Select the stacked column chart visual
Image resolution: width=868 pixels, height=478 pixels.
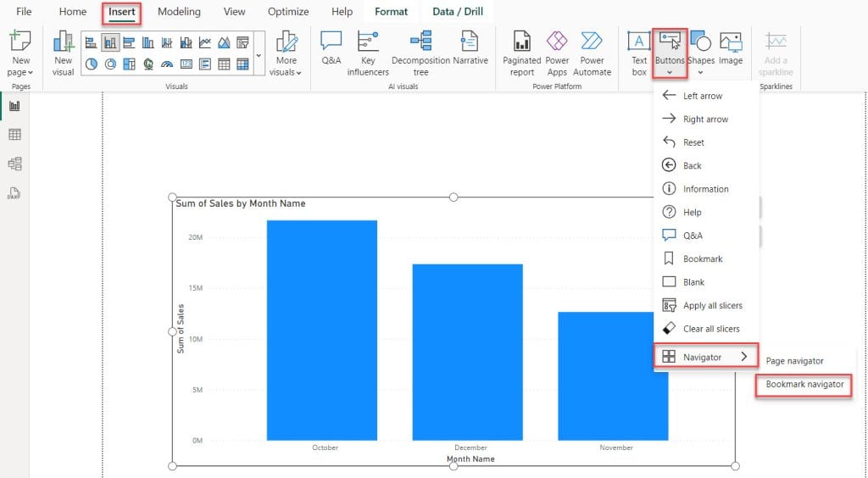(110, 42)
